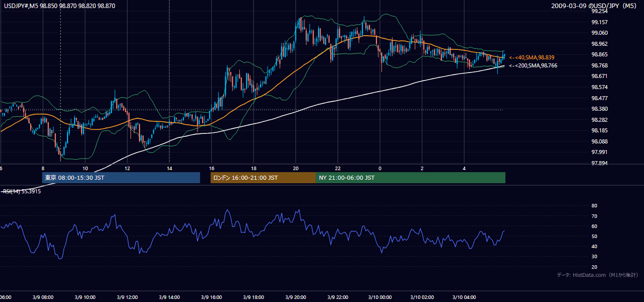Viewport: 644px width, 302px height.
Task: Click the 98.865 price axis label
Action: [600, 54]
